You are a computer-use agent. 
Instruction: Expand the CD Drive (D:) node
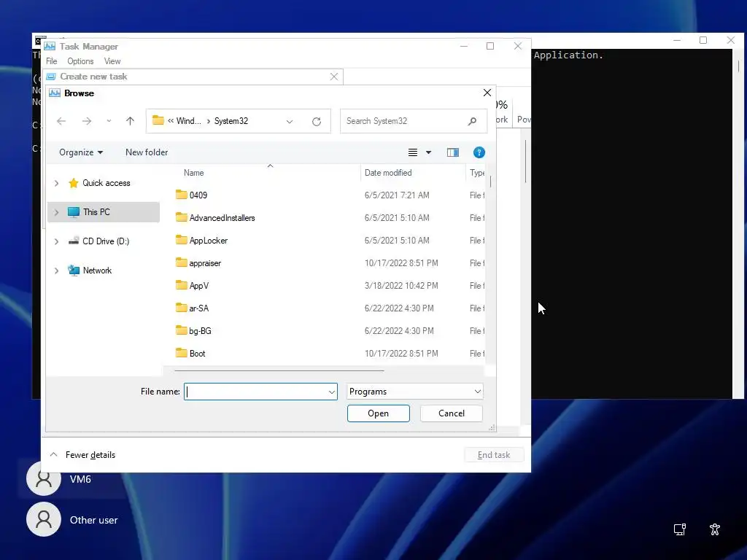click(57, 241)
